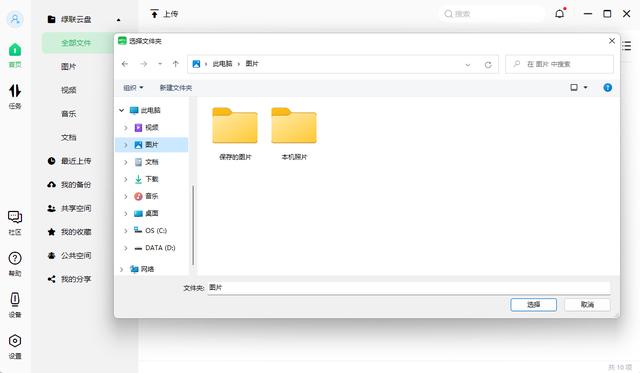Screen dimensions: 640x373
Task: Expand the 视频 tree node chevron
Action: (126, 128)
